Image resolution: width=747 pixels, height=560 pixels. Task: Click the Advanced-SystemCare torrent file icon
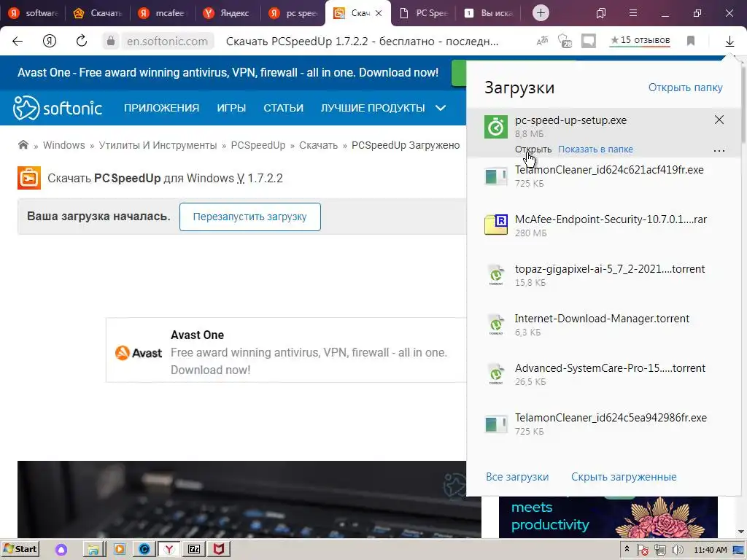pyautogui.click(x=496, y=374)
